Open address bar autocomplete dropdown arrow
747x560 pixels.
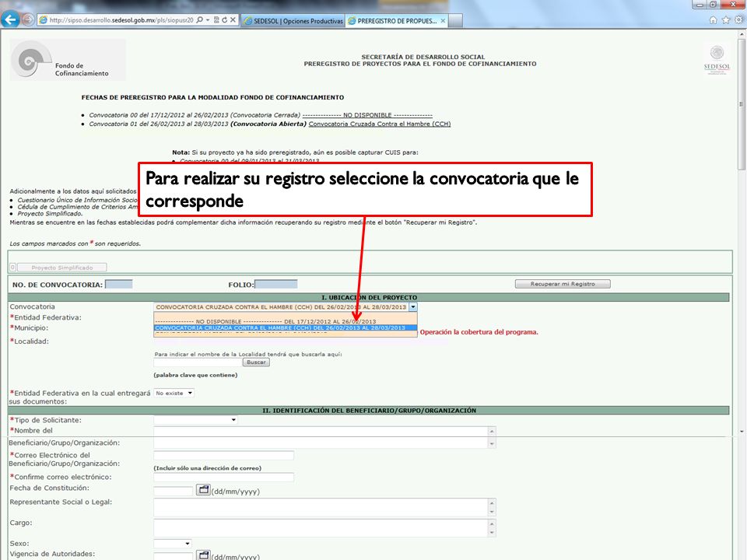coord(208,20)
